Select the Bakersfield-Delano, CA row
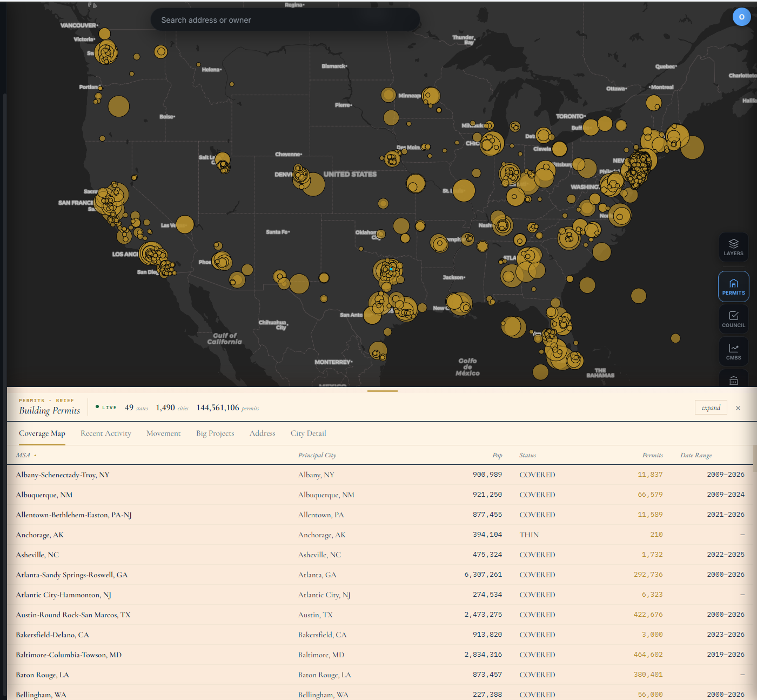The height and width of the screenshot is (700, 757). click(380, 635)
